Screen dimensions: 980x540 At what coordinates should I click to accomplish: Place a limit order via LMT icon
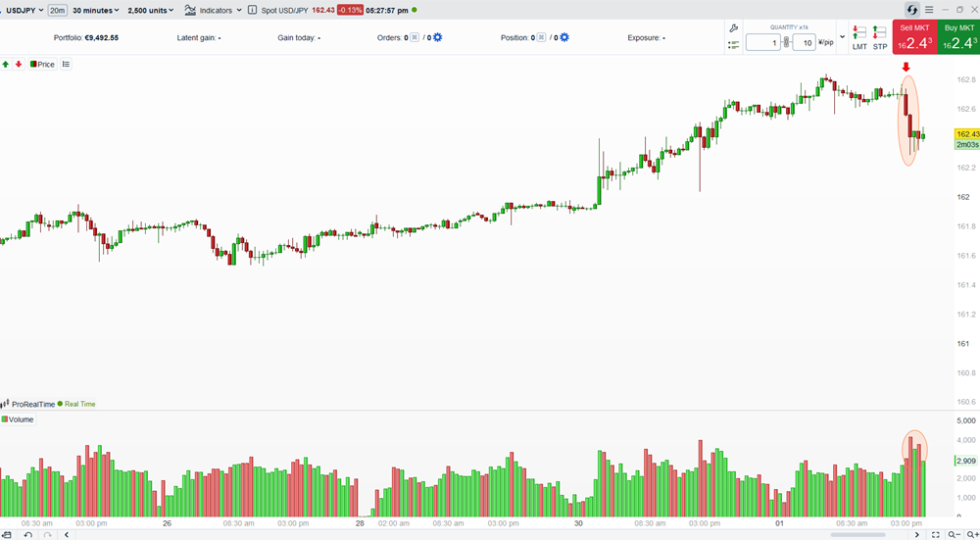coord(859,37)
